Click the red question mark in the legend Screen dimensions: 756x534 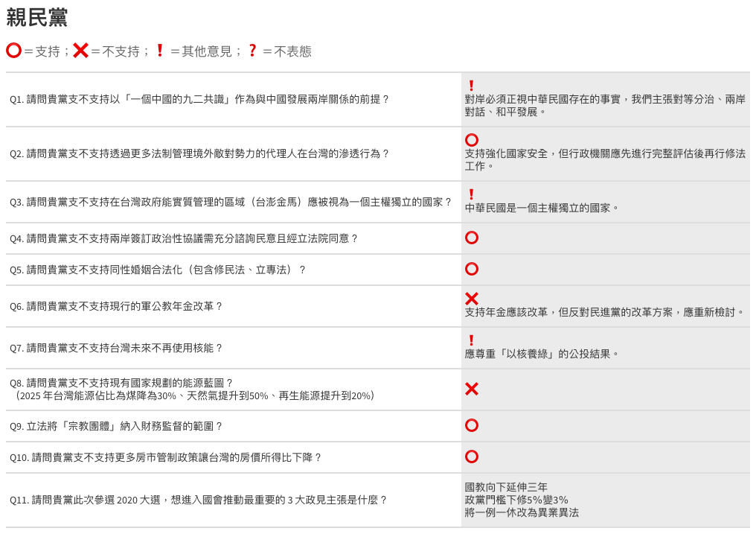point(252,50)
